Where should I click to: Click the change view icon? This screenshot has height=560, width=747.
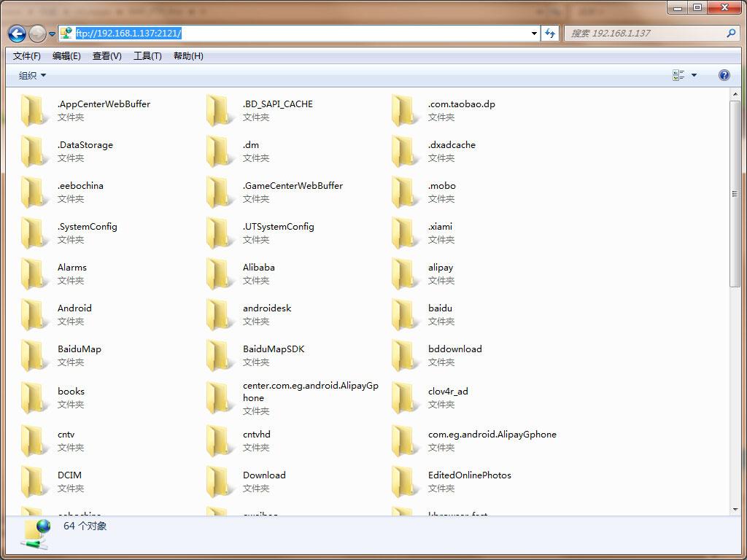pyautogui.click(x=678, y=75)
